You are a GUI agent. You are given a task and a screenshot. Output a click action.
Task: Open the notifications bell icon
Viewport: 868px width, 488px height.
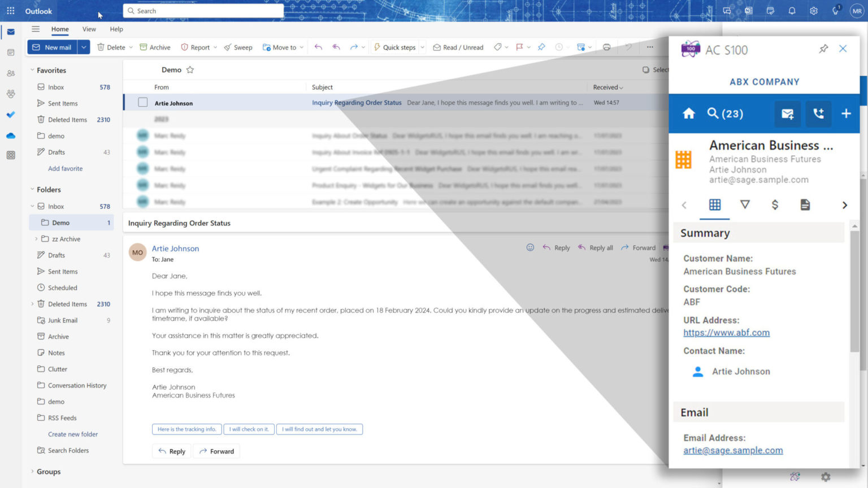(792, 11)
